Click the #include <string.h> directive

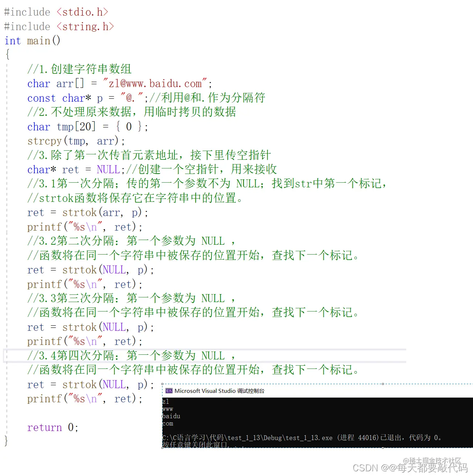59,26
